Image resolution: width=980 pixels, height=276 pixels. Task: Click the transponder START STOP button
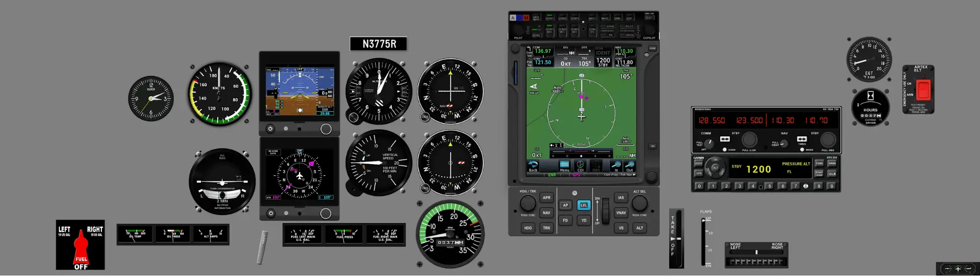(819, 174)
